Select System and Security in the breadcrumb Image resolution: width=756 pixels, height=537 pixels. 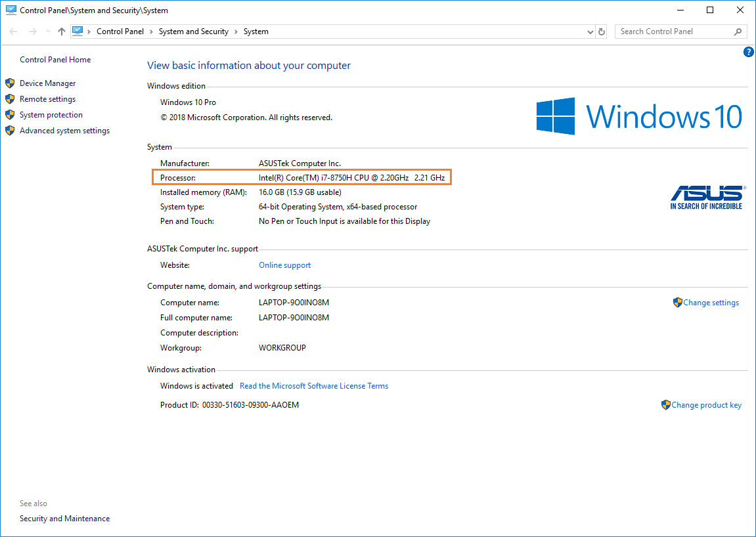click(193, 32)
